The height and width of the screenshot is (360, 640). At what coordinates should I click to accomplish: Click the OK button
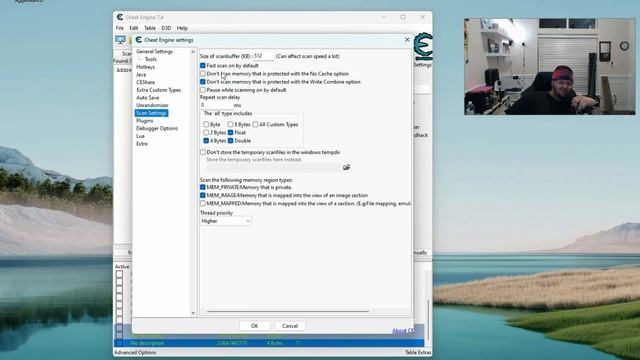click(x=254, y=326)
